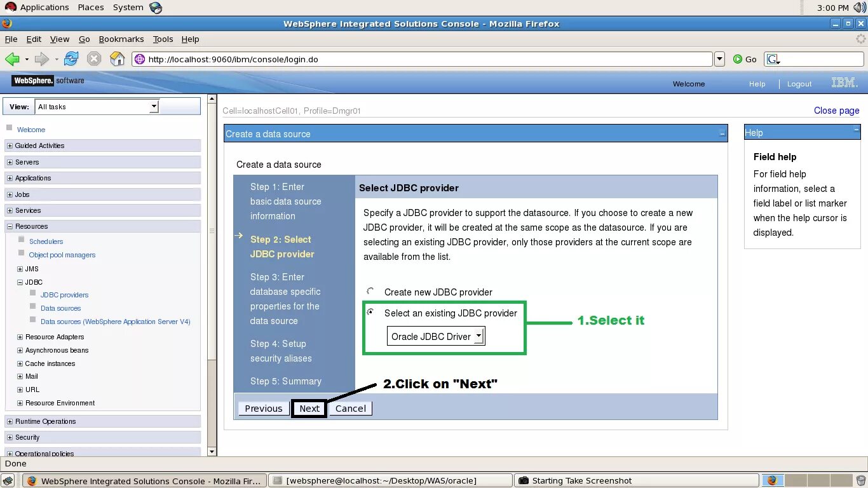Screen dimensions: 868x488
Task: Expand the Mail node
Action: click(x=20, y=376)
